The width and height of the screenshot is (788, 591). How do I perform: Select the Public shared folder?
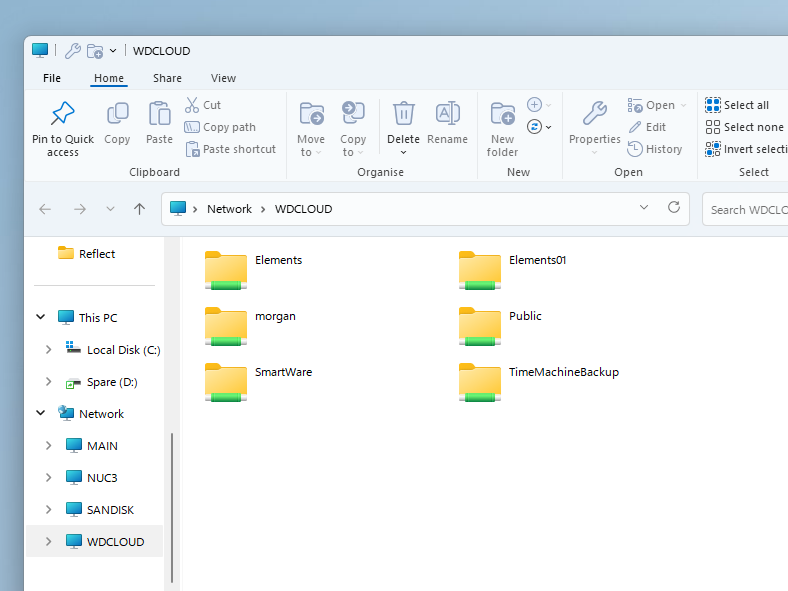click(x=501, y=326)
